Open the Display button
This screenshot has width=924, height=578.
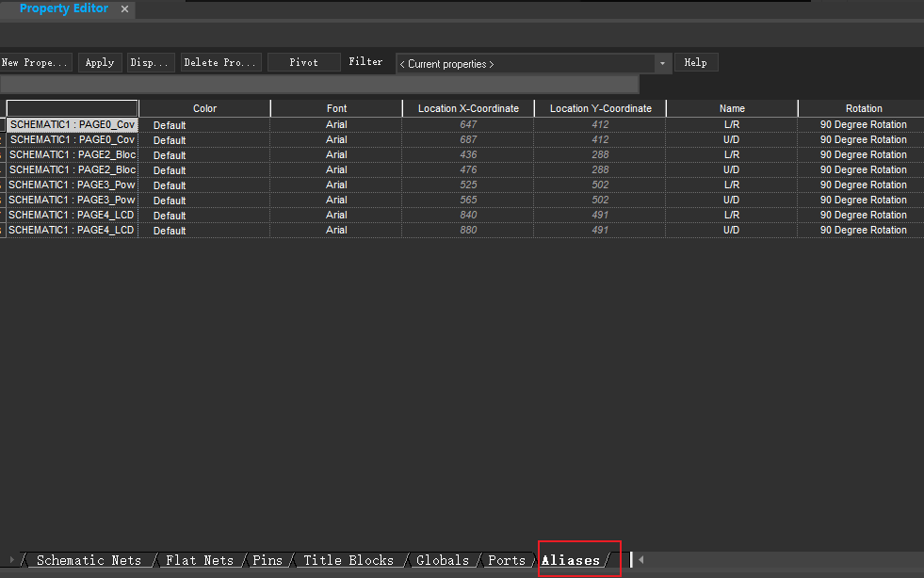click(151, 62)
